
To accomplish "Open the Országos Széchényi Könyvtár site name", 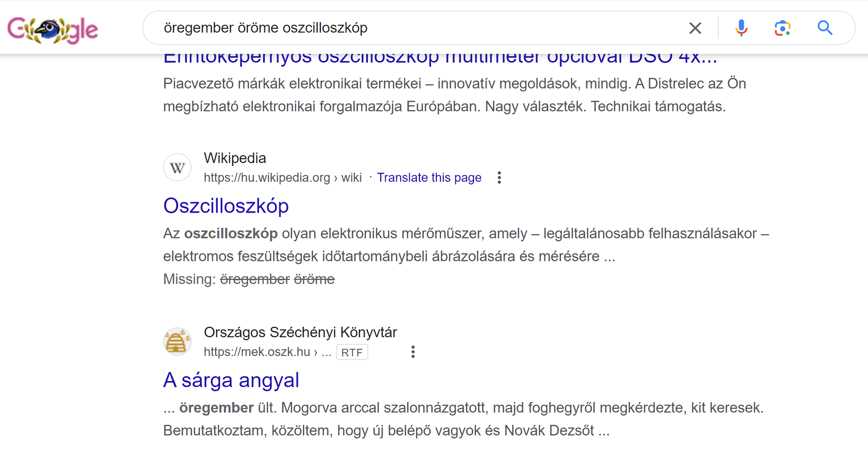I will (x=300, y=332).
